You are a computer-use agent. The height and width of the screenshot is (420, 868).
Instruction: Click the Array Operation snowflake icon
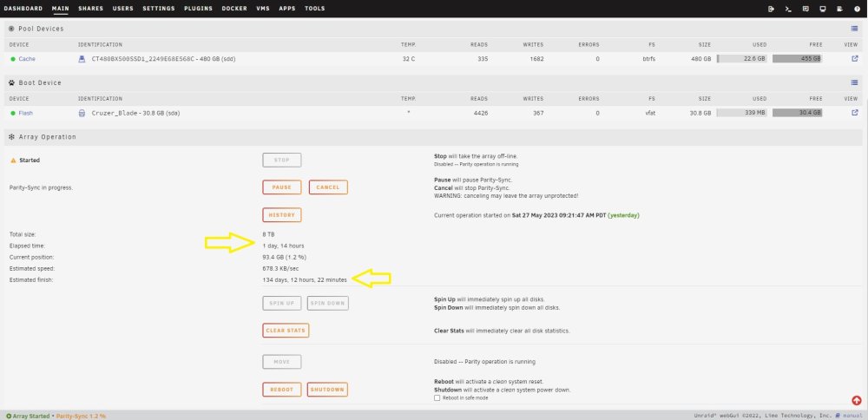pos(11,137)
